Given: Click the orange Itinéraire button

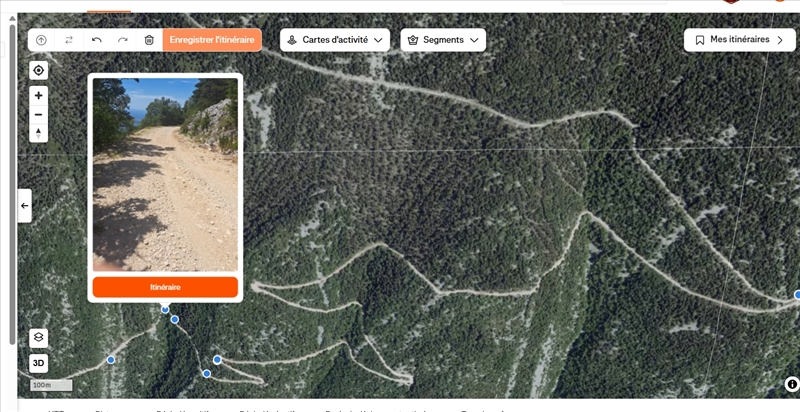Looking at the screenshot, I should [x=165, y=287].
